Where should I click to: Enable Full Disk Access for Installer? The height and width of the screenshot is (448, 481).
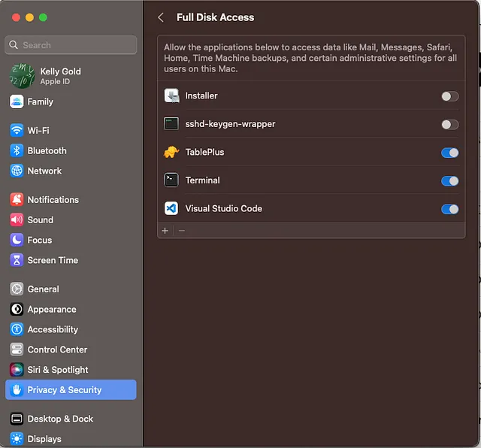(449, 96)
